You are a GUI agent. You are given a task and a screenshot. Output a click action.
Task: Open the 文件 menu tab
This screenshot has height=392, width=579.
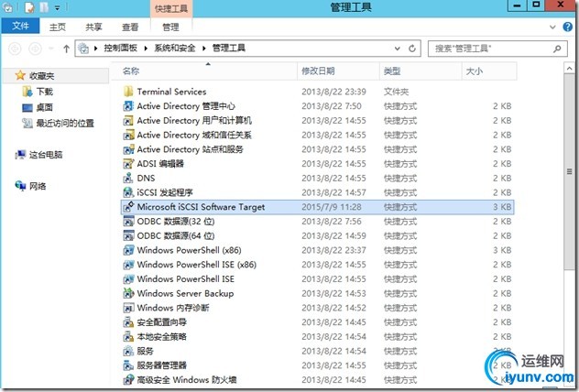(x=20, y=26)
